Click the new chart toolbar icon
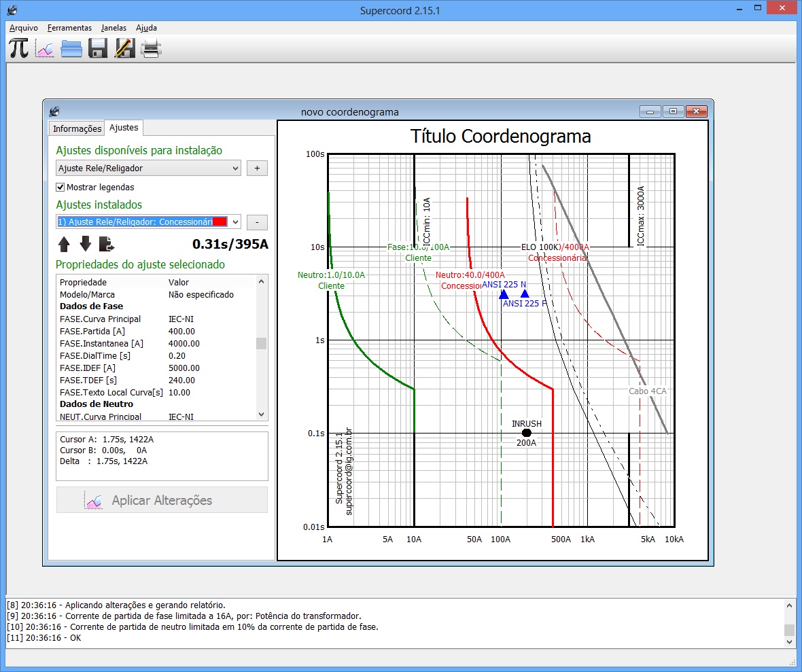The image size is (802, 672). coord(45,49)
